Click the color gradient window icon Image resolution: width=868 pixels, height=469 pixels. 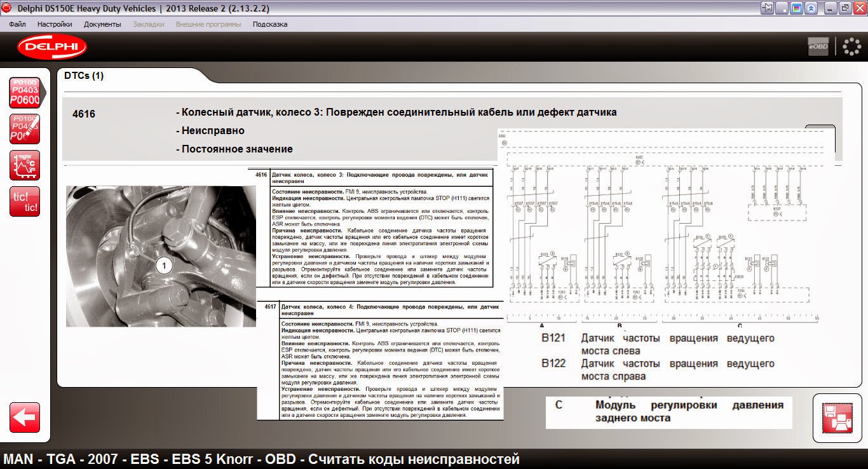tap(796, 8)
